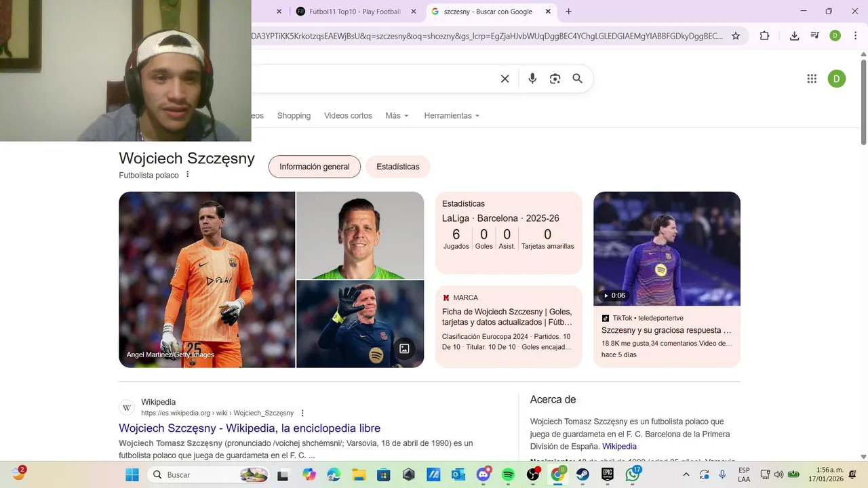Open the Chrome three-dot menu

856,36
